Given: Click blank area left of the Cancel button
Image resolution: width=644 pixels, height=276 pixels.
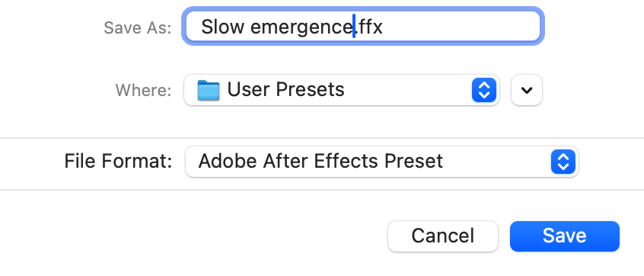Looking at the screenshot, I should (193, 236).
